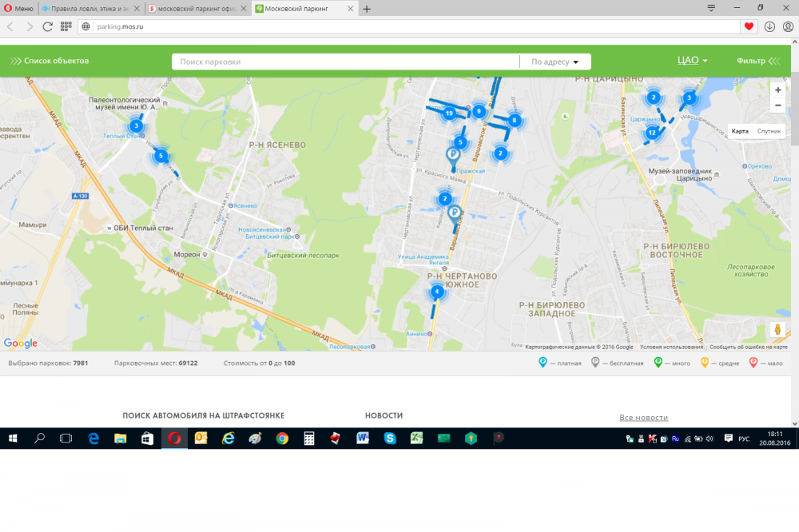Screen dimensions: 799x532
Task: Click the red heart bookmark icon
Action: [749, 26]
